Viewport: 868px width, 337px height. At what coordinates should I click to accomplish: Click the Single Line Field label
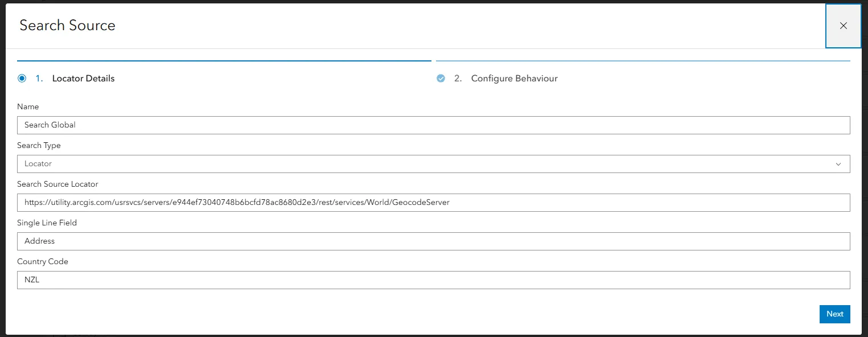point(47,223)
